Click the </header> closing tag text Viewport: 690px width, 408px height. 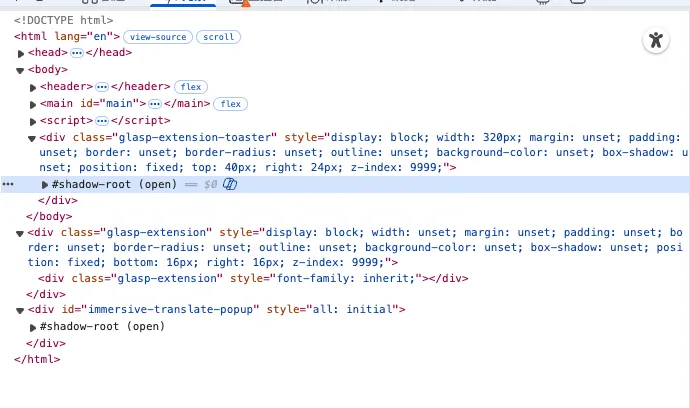point(140,86)
